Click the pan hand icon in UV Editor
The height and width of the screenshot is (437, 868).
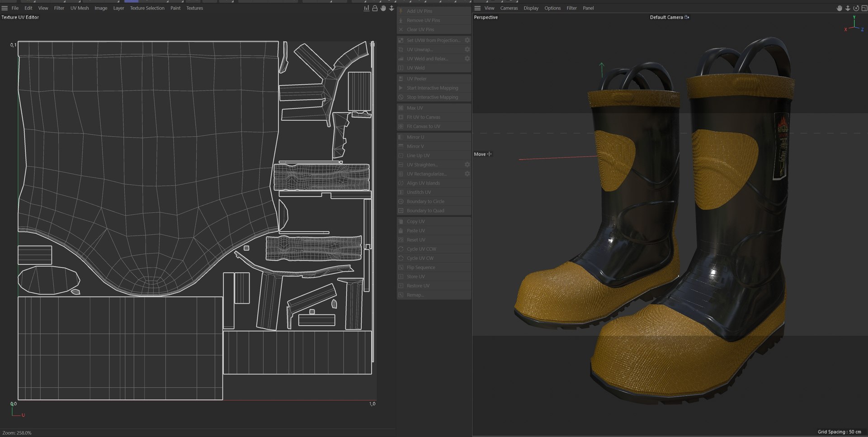[x=383, y=8]
